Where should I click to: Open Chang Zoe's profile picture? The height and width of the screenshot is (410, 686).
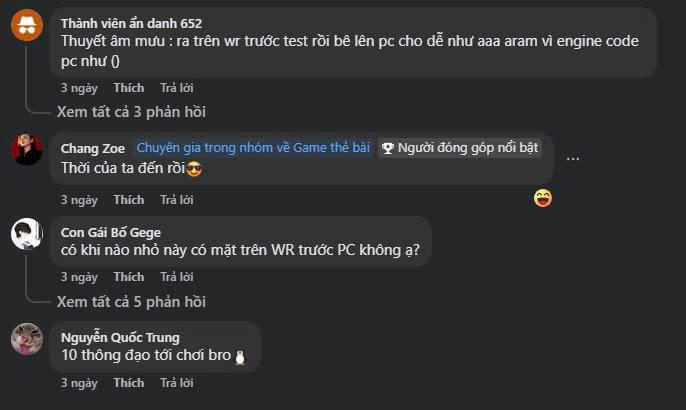tap(27, 150)
